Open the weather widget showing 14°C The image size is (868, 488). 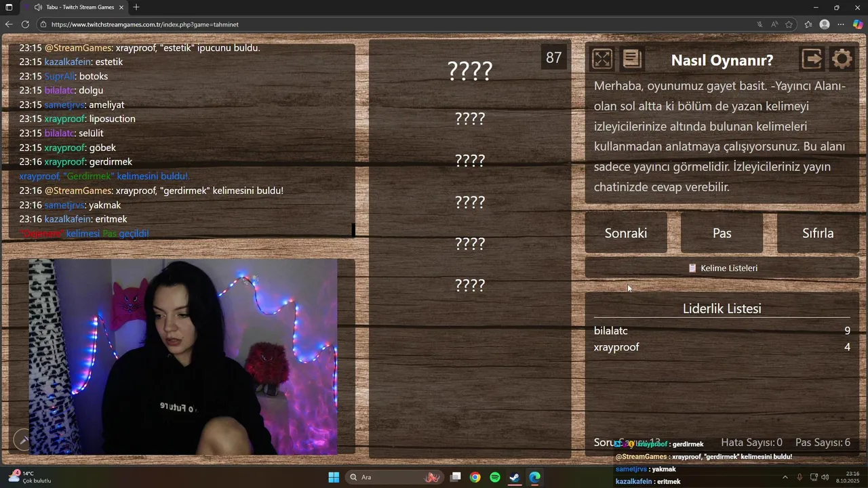point(29,477)
